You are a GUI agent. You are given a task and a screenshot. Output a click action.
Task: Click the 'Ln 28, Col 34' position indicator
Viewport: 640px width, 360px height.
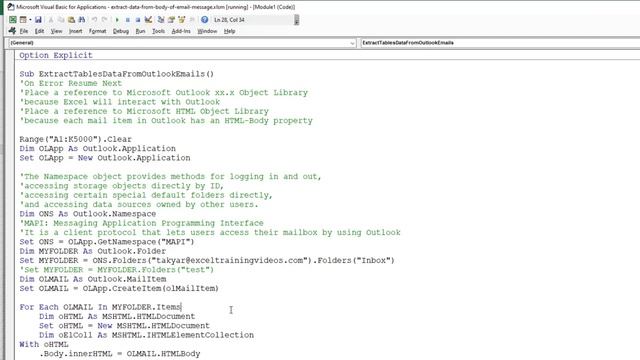229,20
